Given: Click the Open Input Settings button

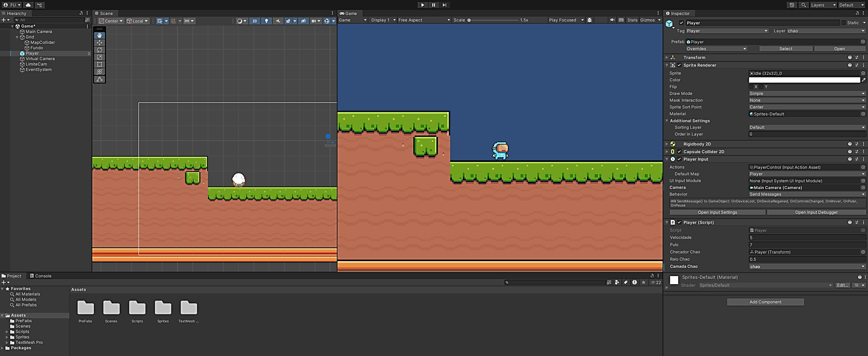Looking at the screenshot, I should coord(717,212).
